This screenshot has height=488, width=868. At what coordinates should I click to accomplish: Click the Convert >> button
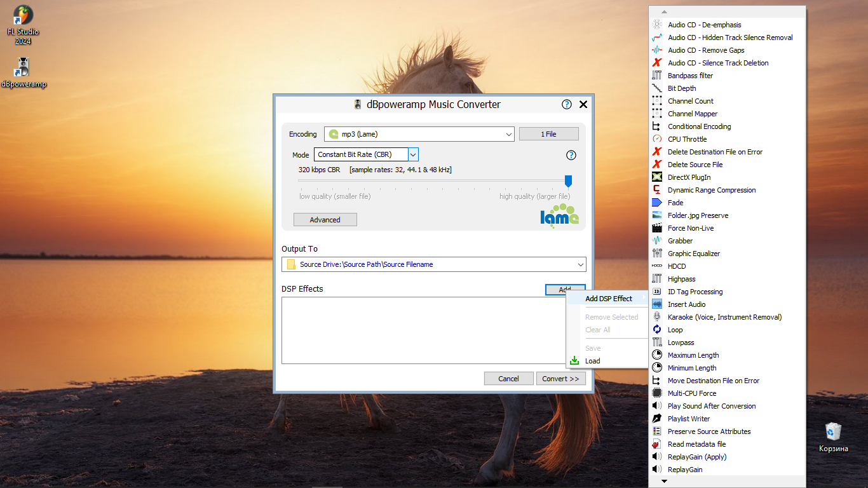click(x=560, y=379)
